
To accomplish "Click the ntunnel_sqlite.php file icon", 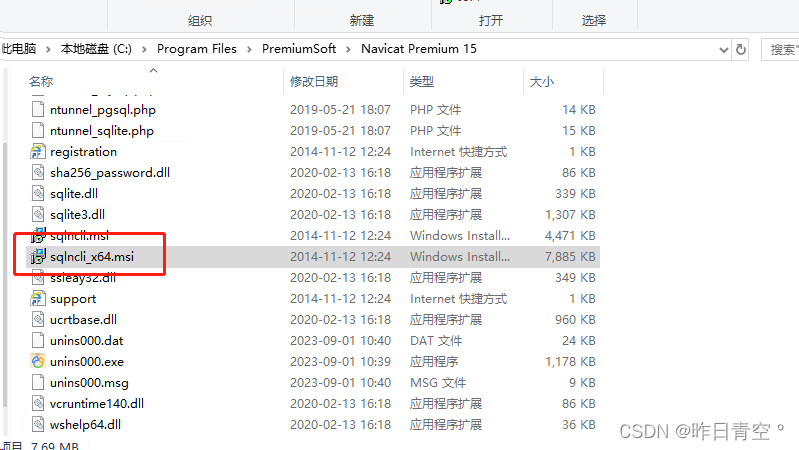I will coord(38,130).
